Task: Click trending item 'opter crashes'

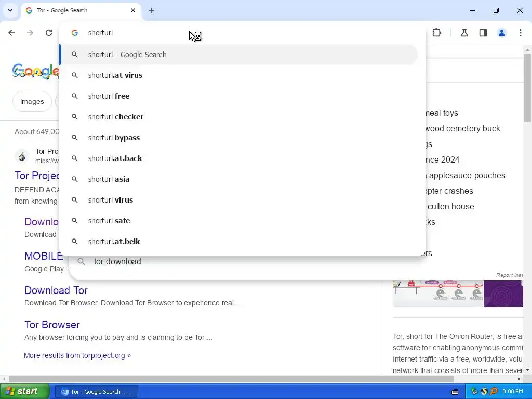Action: (449, 191)
